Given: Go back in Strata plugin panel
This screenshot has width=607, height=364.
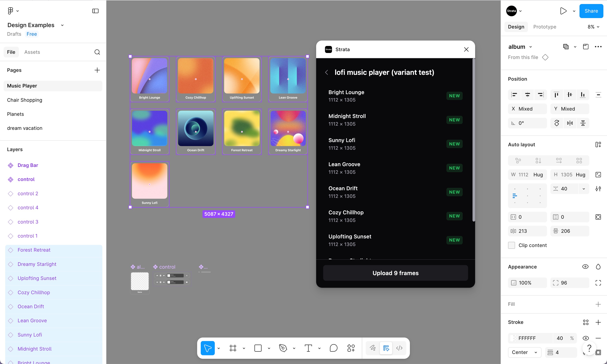Looking at the screenshot, I should click(x=327, y=72).
